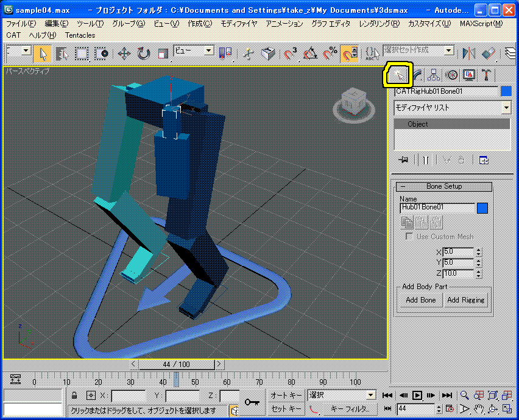Click the Hub01Bone01 name field

pyautogui.click(x=437, y=208)
